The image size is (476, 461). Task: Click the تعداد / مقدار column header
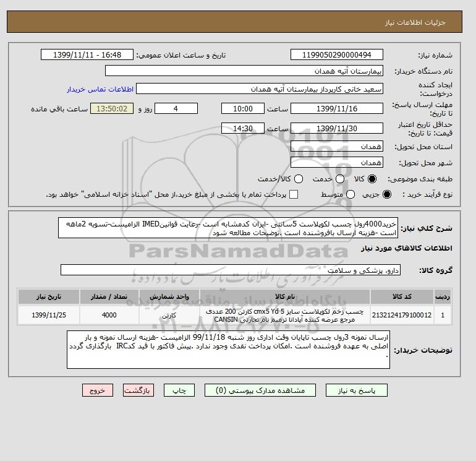[109, 296]
